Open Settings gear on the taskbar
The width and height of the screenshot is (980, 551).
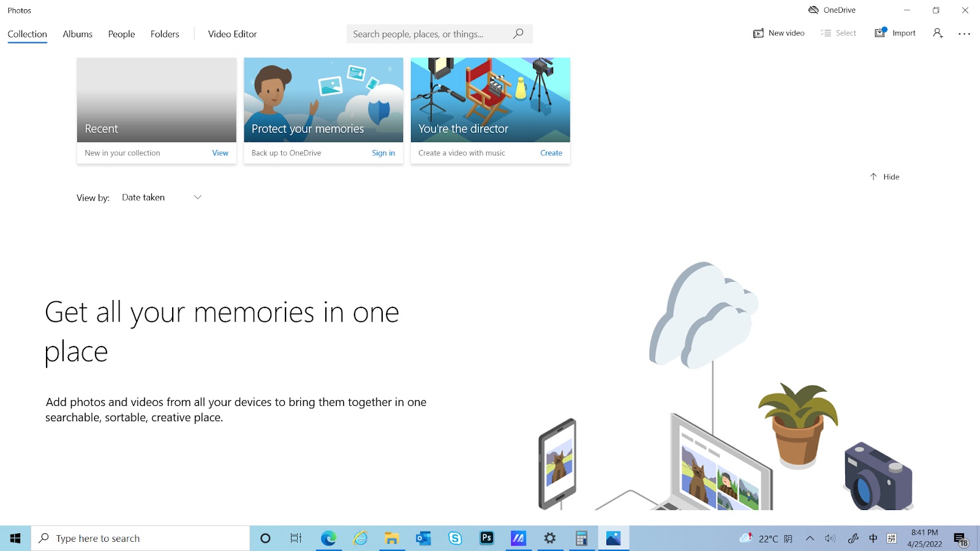550,538
